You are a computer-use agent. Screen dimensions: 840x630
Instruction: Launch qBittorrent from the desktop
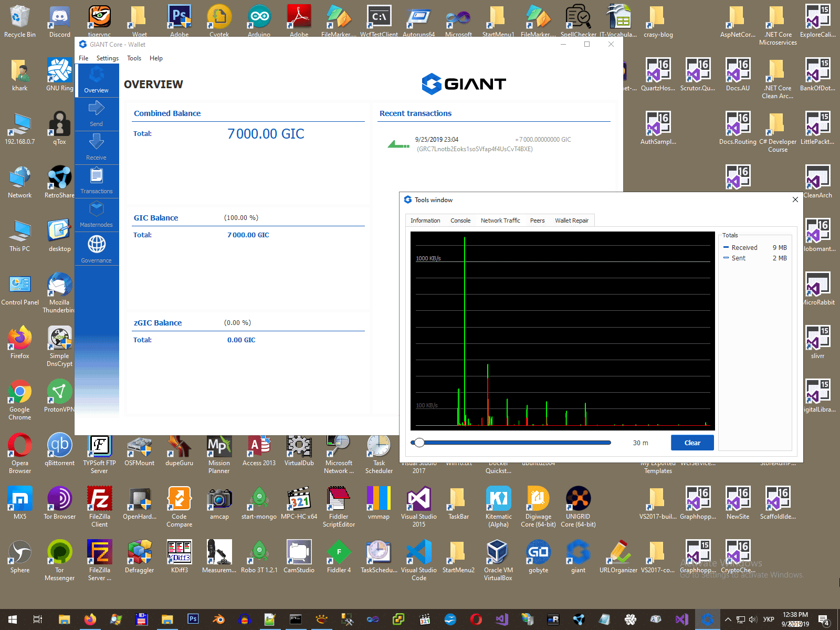[60, 449]
